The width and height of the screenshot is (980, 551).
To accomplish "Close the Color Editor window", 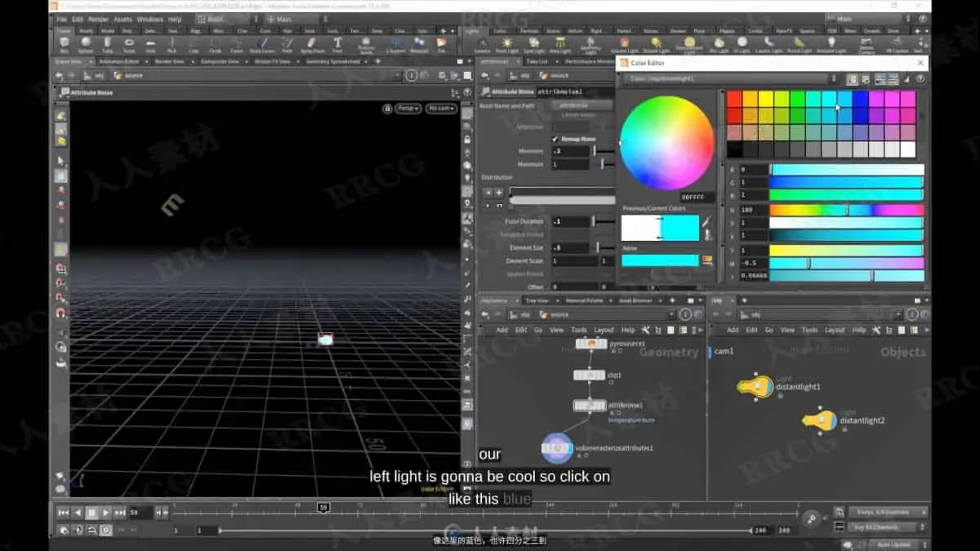I will (920, 63).
